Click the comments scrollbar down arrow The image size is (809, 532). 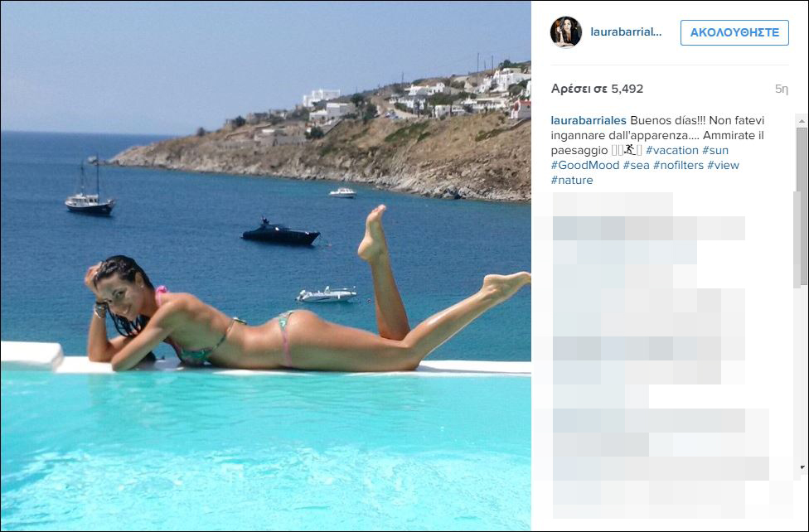click(802, 467)
